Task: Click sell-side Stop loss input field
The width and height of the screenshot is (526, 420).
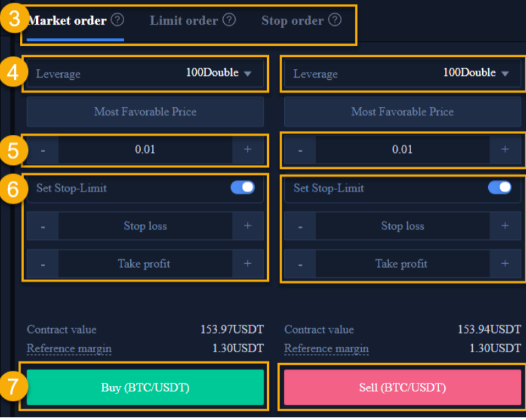Action: point(402,225)
